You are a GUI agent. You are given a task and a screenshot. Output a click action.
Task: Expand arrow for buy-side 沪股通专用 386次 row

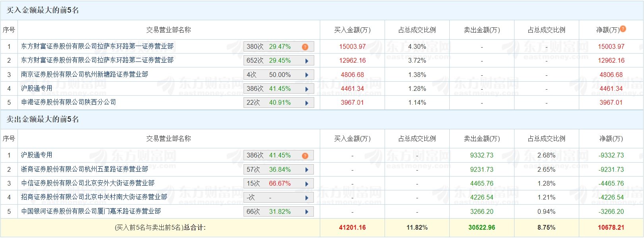[307, 89]
